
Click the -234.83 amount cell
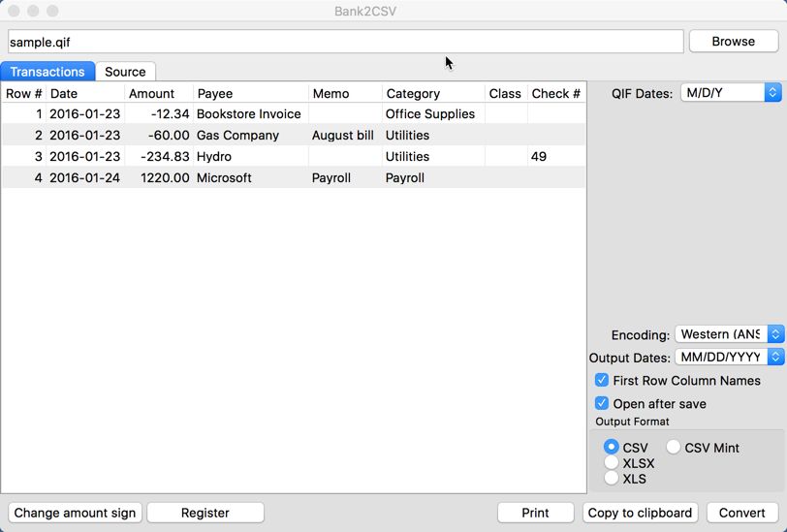[159, 157]
